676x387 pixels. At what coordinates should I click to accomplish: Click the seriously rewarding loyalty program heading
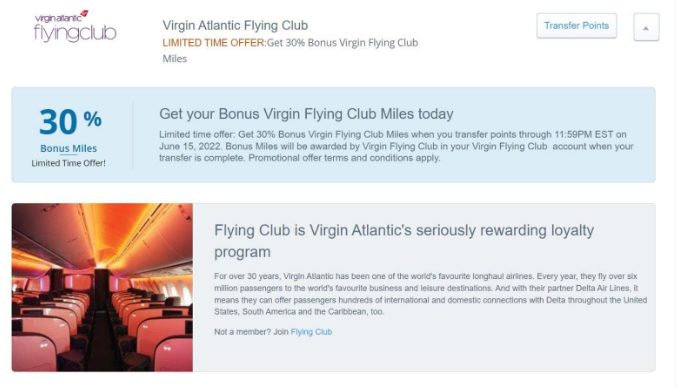404,241
